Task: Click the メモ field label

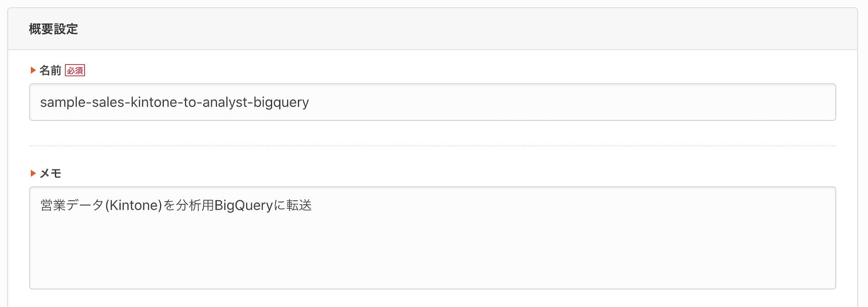Action: [50, 173]
